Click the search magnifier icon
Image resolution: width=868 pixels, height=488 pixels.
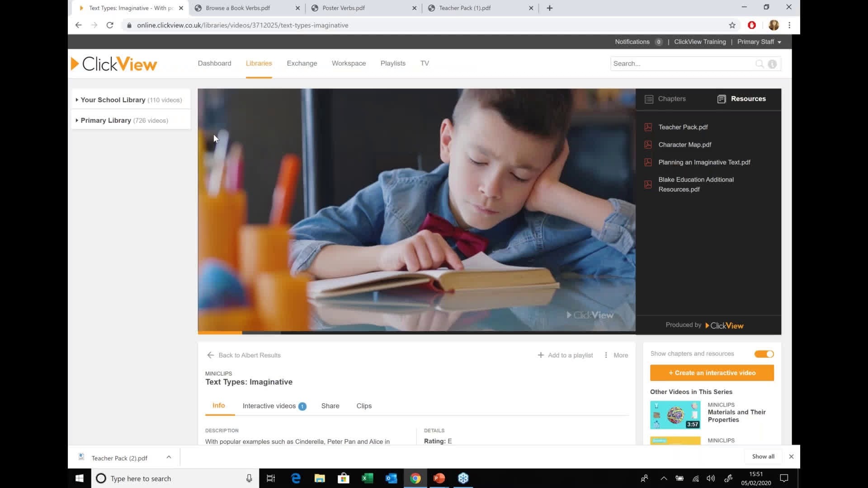[759, 64]
